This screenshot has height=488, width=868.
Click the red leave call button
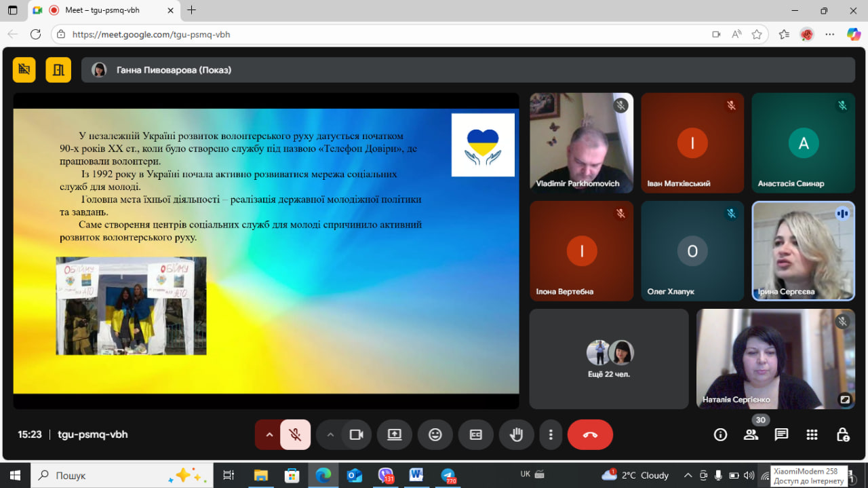pos(589,435)
